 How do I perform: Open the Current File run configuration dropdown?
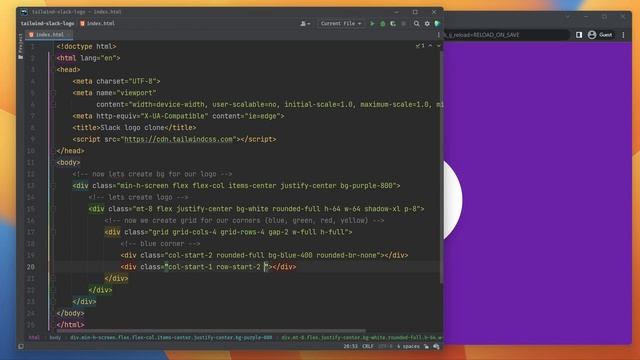(341, 24)
